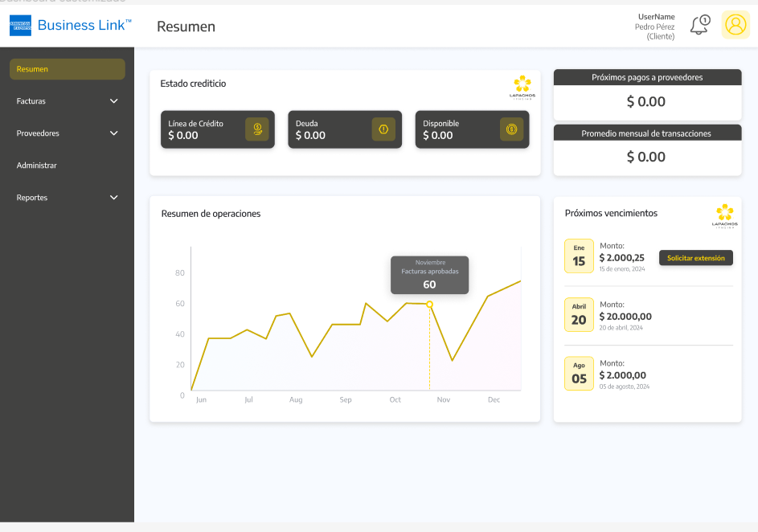758x532 pixels.
Task: Expand the Reportes menu chevron
Action: click(113, 198)
